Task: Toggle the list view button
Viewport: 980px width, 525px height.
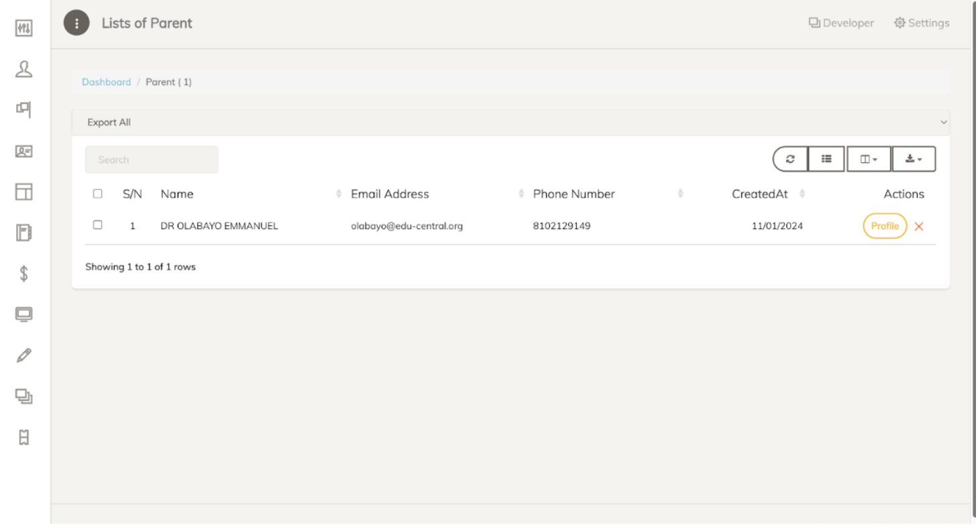Action: point(826,160)
